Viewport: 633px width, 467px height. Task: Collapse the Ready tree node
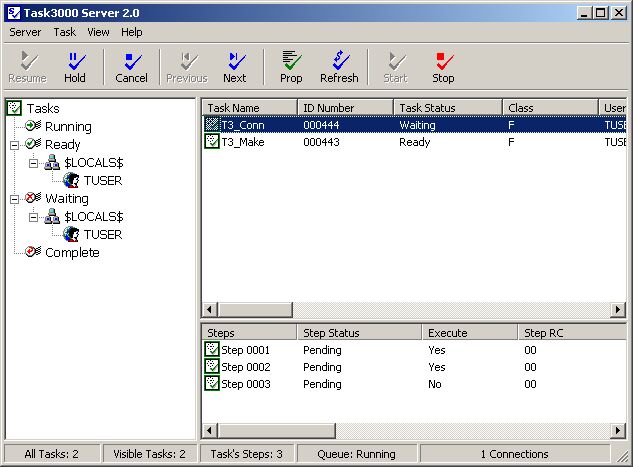pyautogui.click(x=14, y=145)
